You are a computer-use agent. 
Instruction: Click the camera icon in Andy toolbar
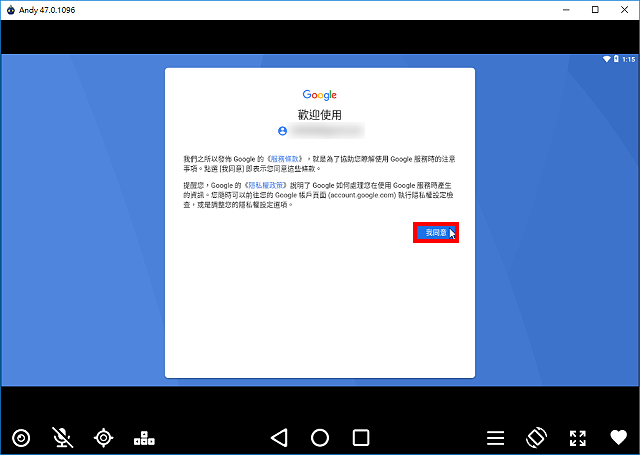21,438
